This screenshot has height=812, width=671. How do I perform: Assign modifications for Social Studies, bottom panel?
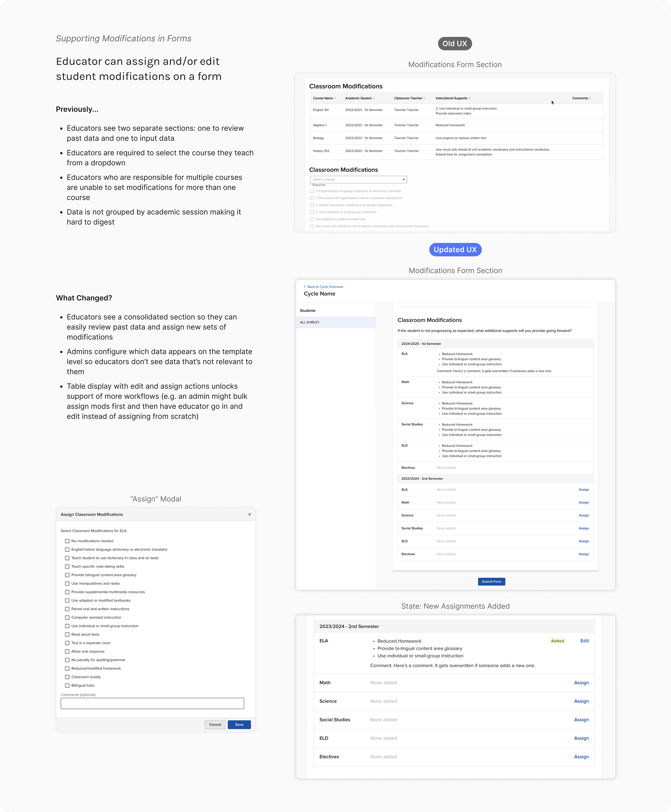click(581, 719)
